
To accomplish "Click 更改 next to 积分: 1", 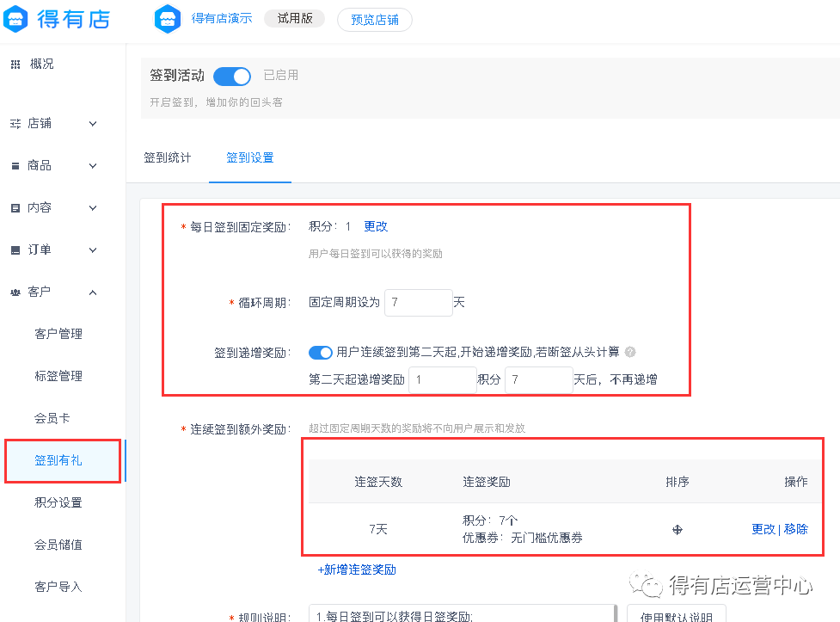I will 376,226.
